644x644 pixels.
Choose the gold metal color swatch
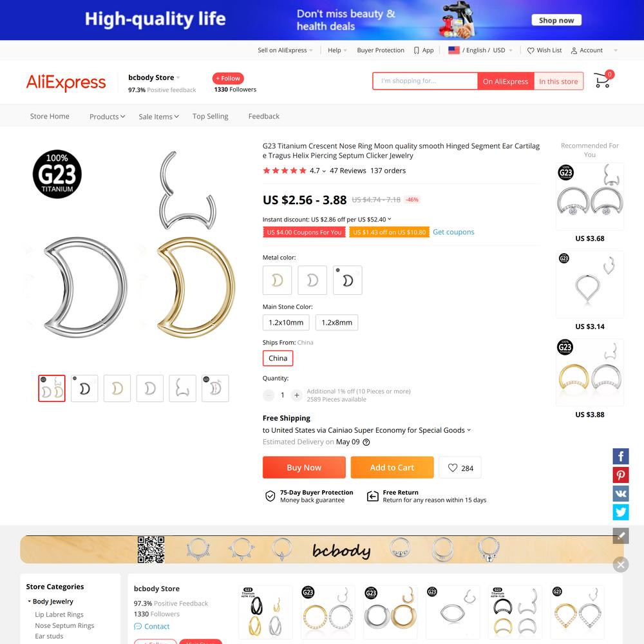[x=277, y=280]
